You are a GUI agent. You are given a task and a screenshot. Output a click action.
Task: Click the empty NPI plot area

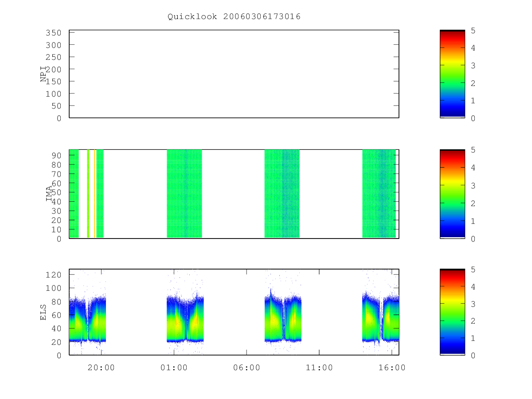234,74
